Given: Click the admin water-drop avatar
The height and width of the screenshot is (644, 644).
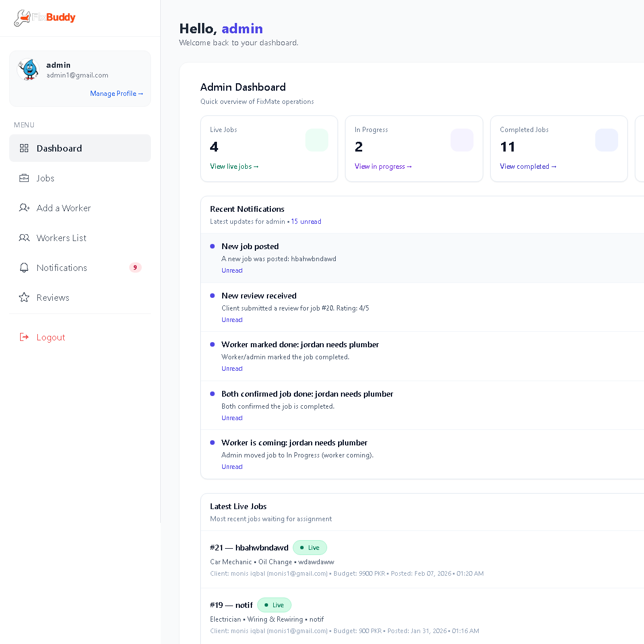Looking at the screenshot, I should point(28,69).
